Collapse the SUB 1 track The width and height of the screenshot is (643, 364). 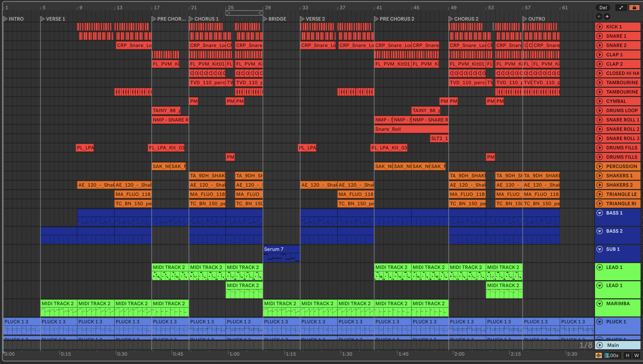pyautogui.click(x=600, y=249)
